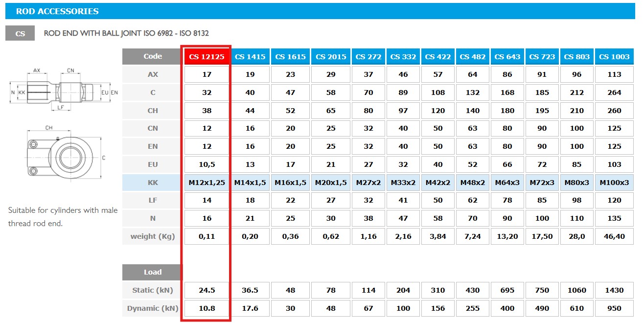This screenshot has width=644, height=323.
Task: Click the CS 332 code header
Action: click(403, 56)
